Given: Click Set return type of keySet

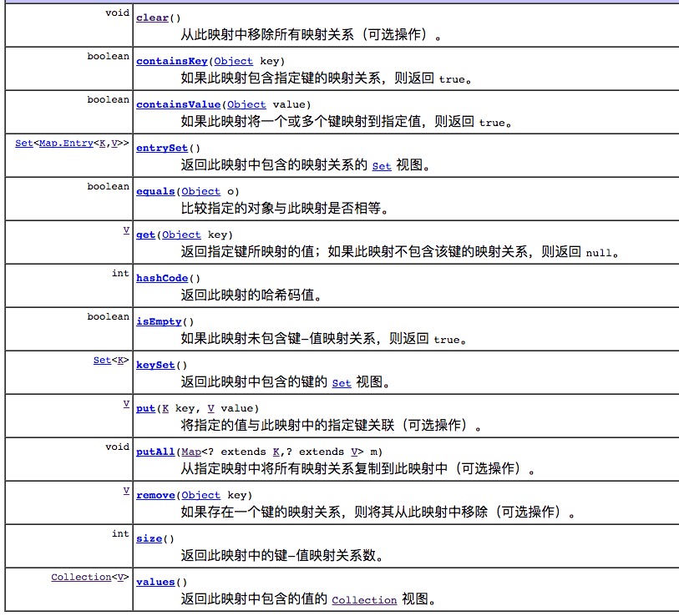Looking at the screenshot, I should pyautogui.click(x=101, y=360).
